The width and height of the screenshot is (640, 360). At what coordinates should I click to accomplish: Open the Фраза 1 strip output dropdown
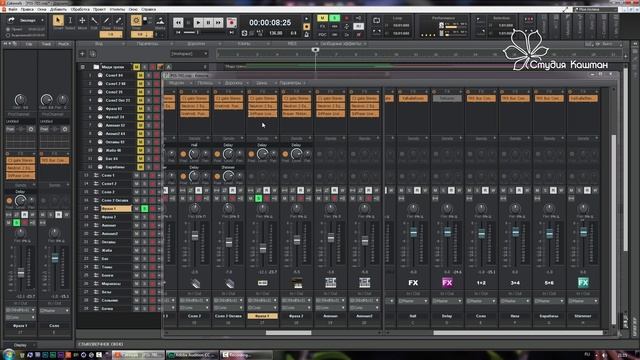[262, 307]
